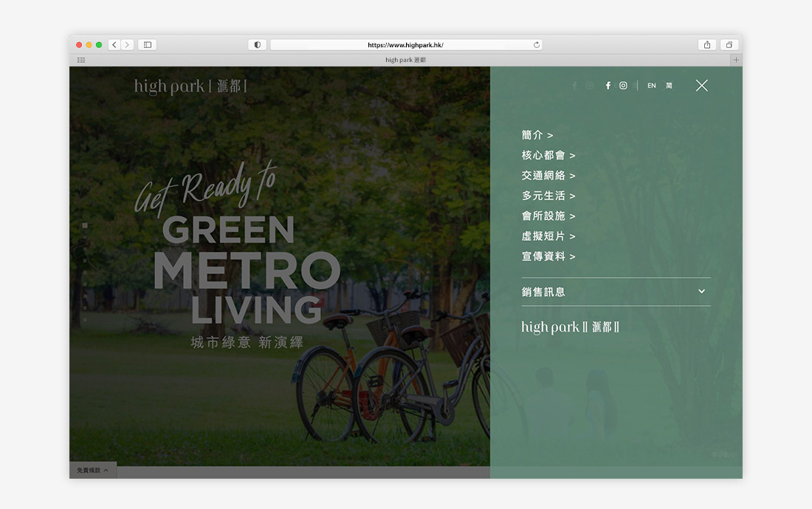The width and height of the screenshot is (812, 509).
Task: Open the privacy report shield icon
Action: click(x=258, y=45)
